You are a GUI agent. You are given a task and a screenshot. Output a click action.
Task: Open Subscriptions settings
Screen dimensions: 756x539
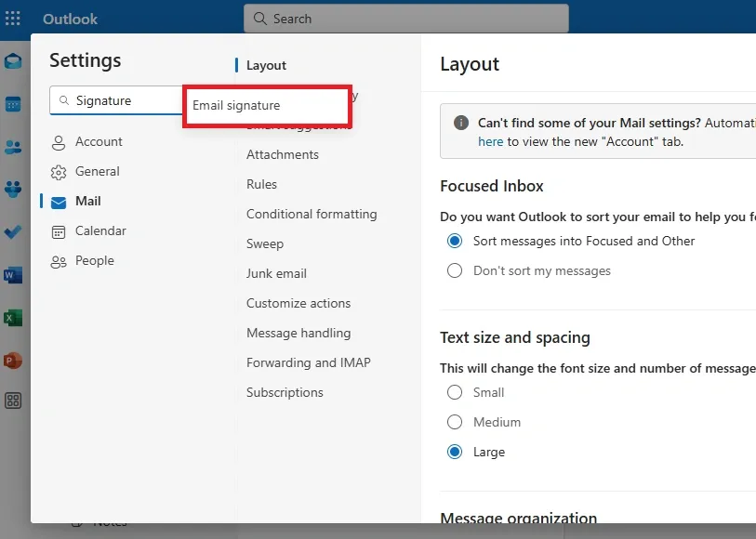[285, 392]
